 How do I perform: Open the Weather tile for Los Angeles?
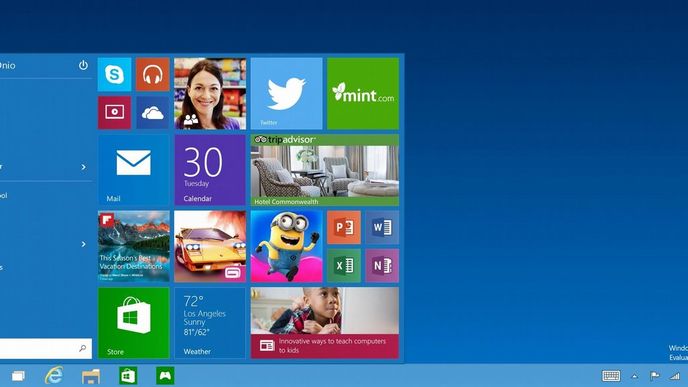point(210,323)
